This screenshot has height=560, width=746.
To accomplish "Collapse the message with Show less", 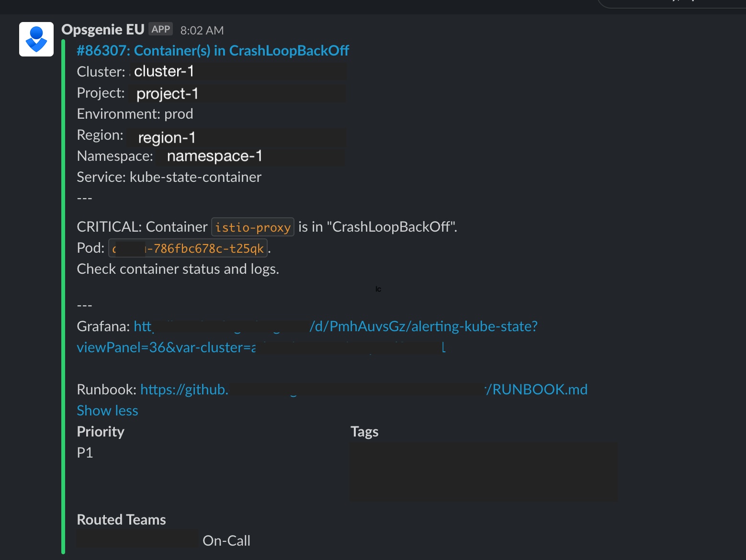I will (107, 411).
